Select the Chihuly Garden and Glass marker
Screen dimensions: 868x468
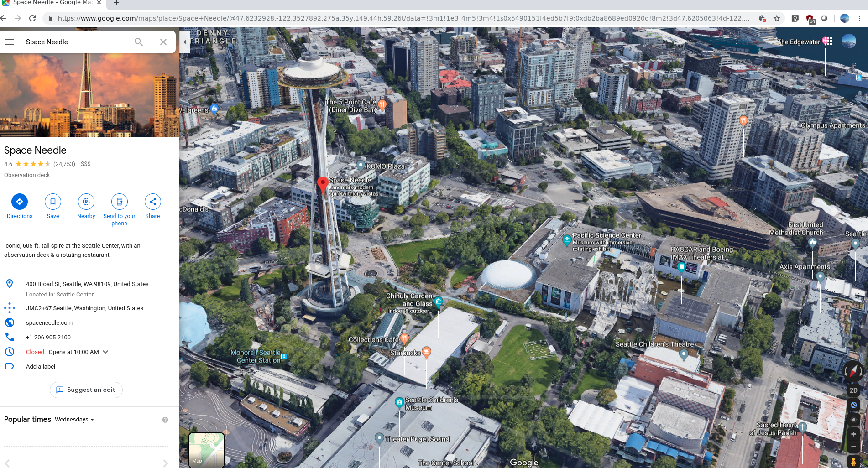[x=439, y=301]
